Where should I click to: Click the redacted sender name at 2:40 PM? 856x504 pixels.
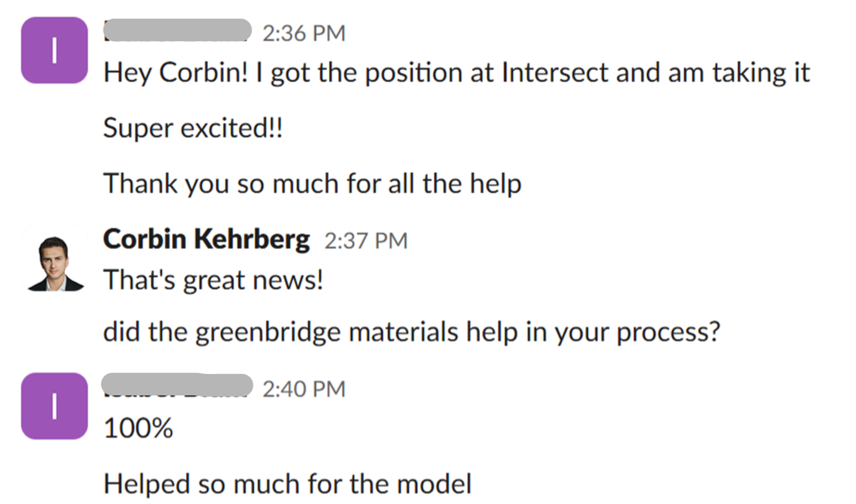point(177,385)
